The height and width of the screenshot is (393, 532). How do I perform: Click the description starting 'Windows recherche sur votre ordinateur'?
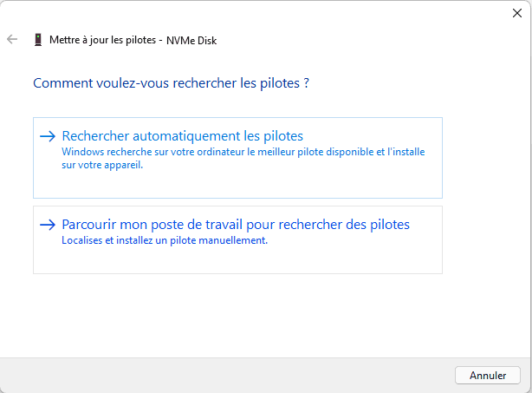coord(243,152)
